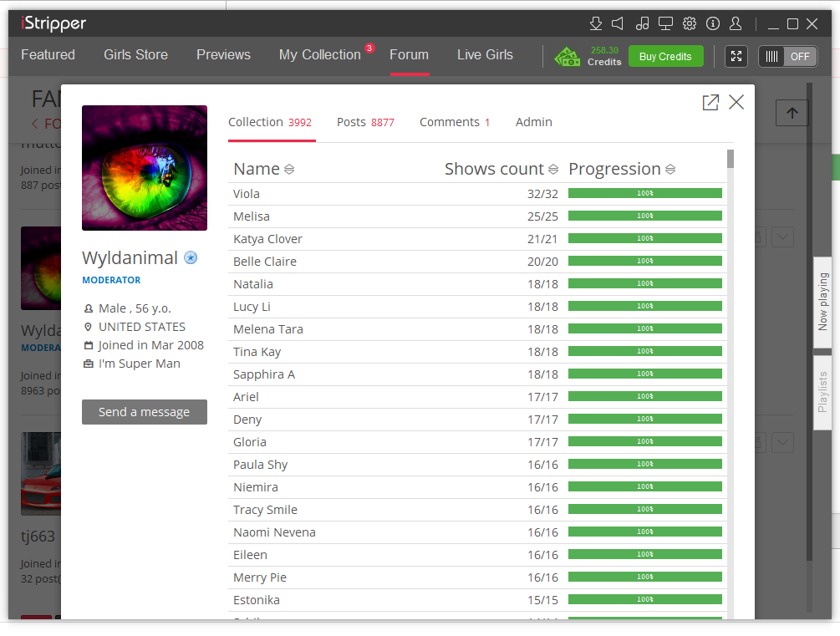This screenshot has height=636, width=840.
Task: Click the iStripper logo
Action: (53, 23)
